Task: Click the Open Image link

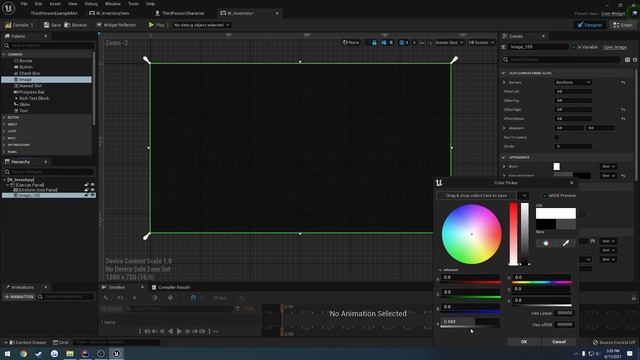Action: pyautogui.click(x=615, y=47)
